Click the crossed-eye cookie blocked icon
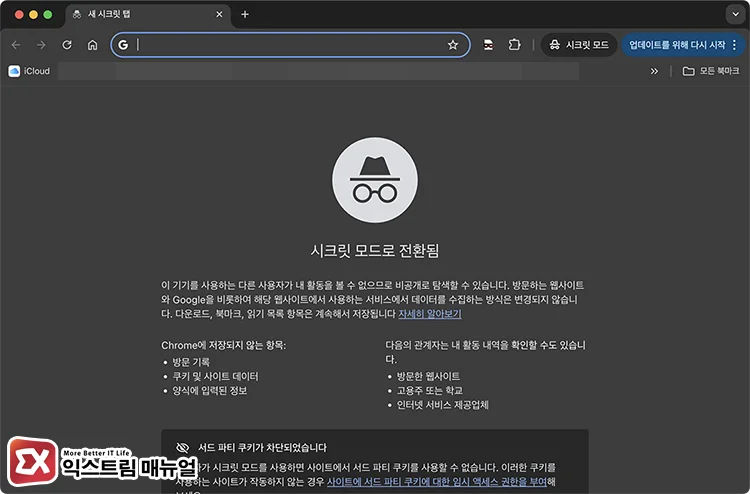750x494 pixels. [x=182, y=448]
